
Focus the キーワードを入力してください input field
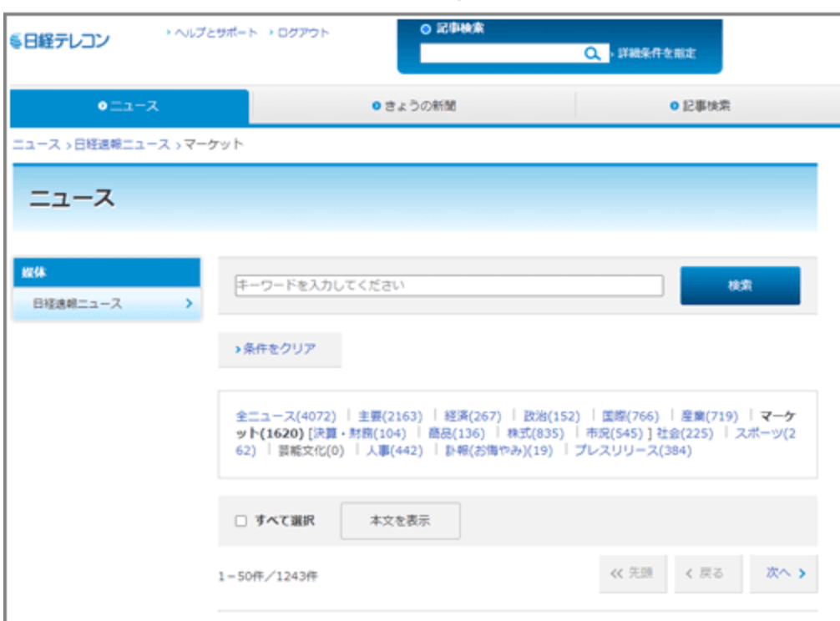pyautogui.click(x=448, y=285)
